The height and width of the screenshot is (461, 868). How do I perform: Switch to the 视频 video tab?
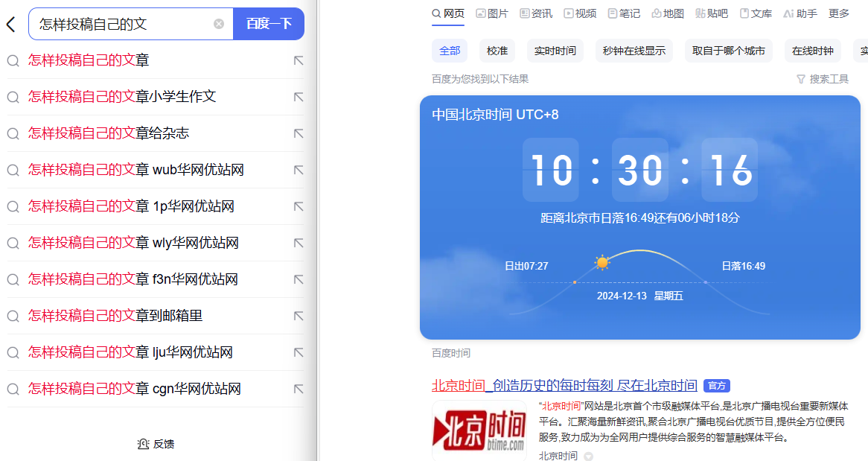click(580, 13)
